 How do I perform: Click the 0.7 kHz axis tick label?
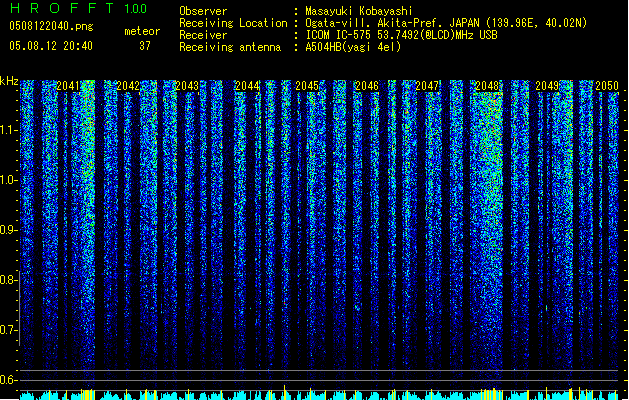point(8,330)
